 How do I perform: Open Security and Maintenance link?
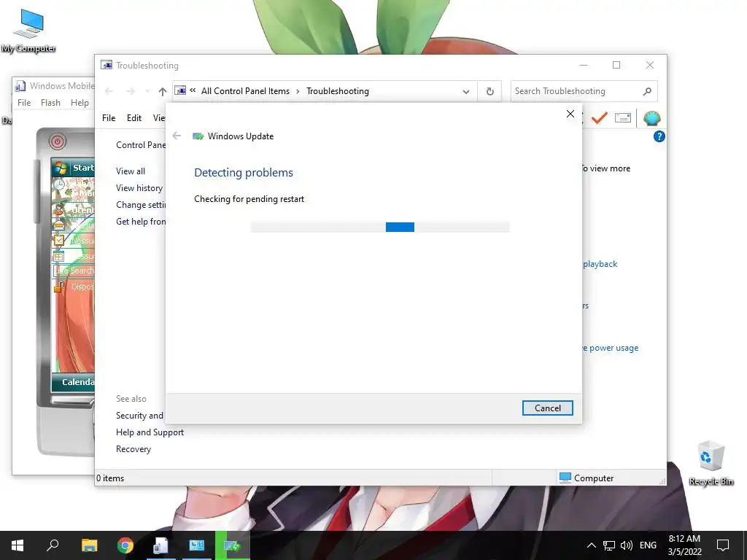(139, 415)
